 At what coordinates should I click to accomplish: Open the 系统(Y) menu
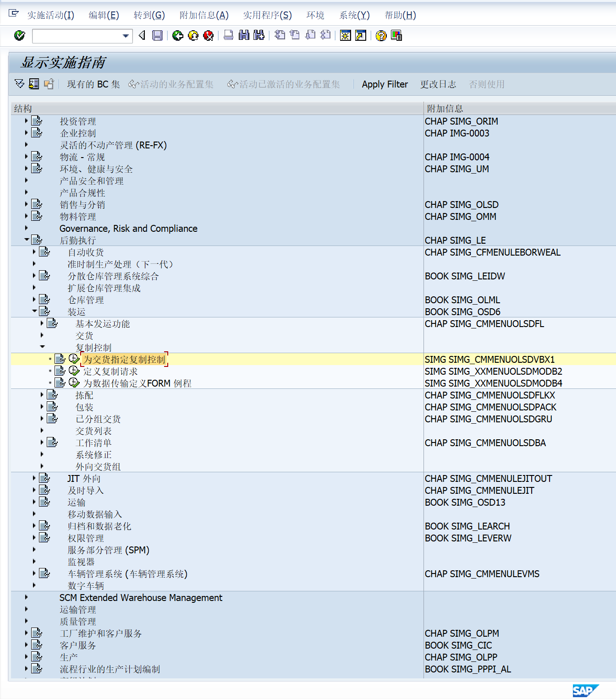click(x=354, y=15)
